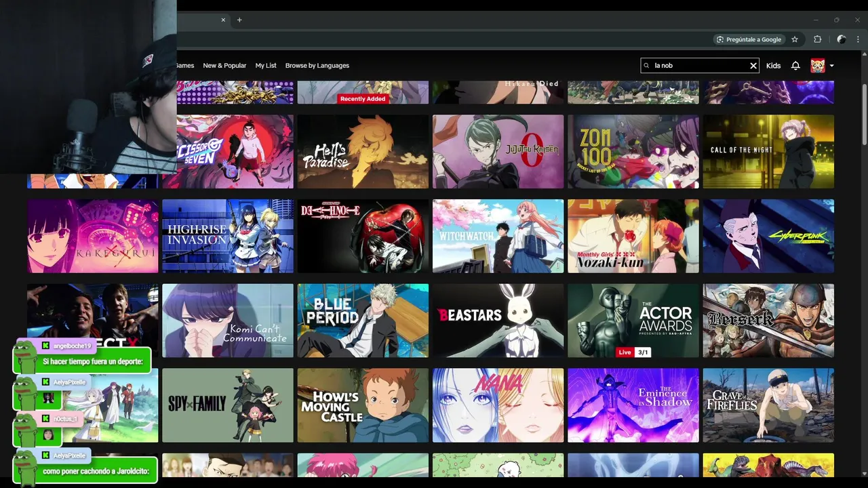This screenshot has height=488, width=868.
Task: Open Howl's Moving Castle card
Action: point(363,405)
